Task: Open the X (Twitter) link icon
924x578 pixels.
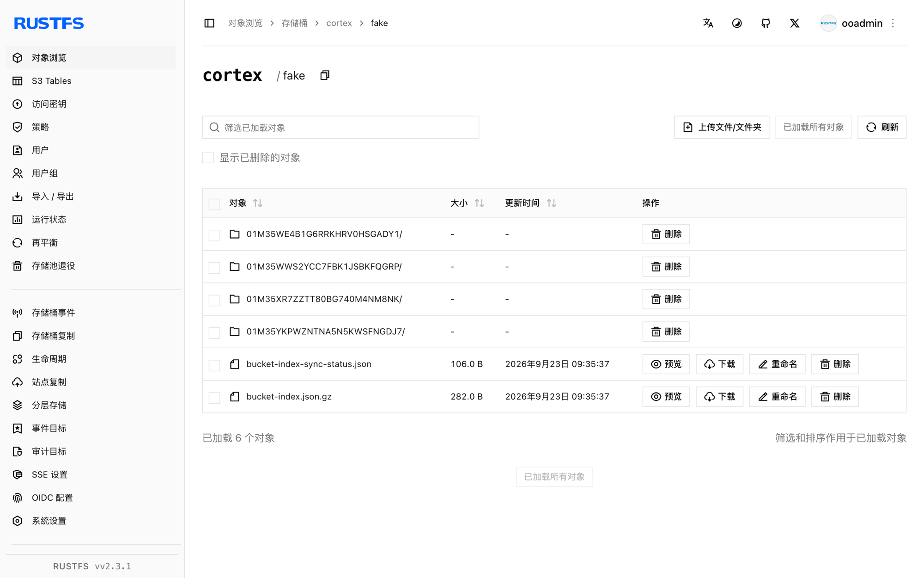Action: [x=795, y=23]
